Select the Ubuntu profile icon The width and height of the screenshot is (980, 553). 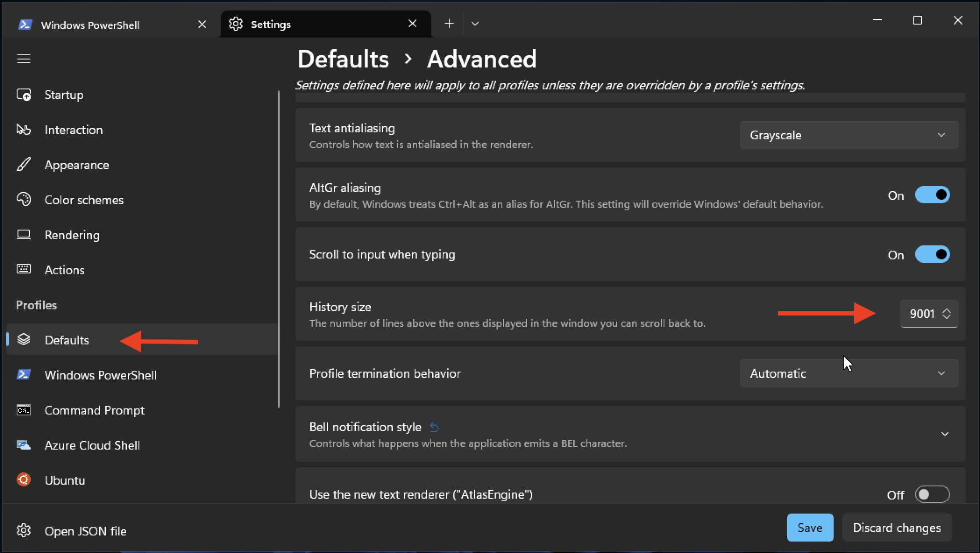coord(24,479)
